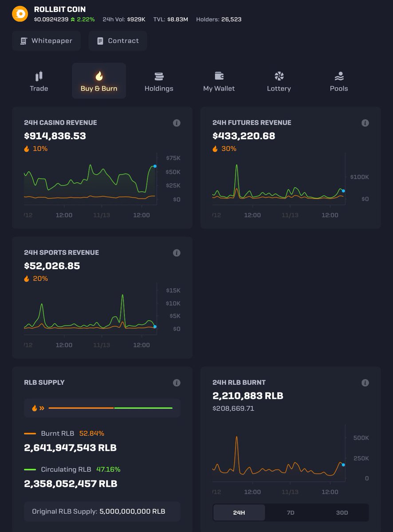Viewport: 393px width, 532px height.
Task: Click the Burnt RLB 52.84% percentage
Action: [92, 434]
